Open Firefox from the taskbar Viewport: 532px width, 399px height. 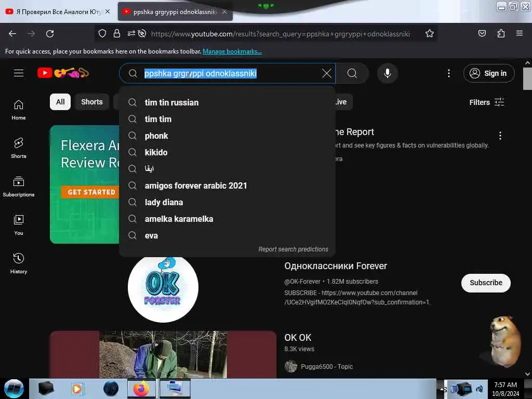click(141, 389)
